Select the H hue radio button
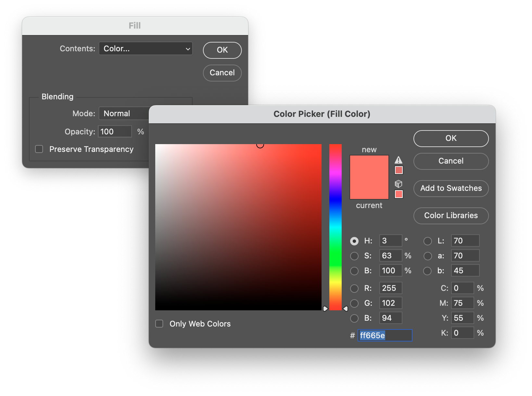The width and height of the screenshot is (532, 396). coord(354,241)
